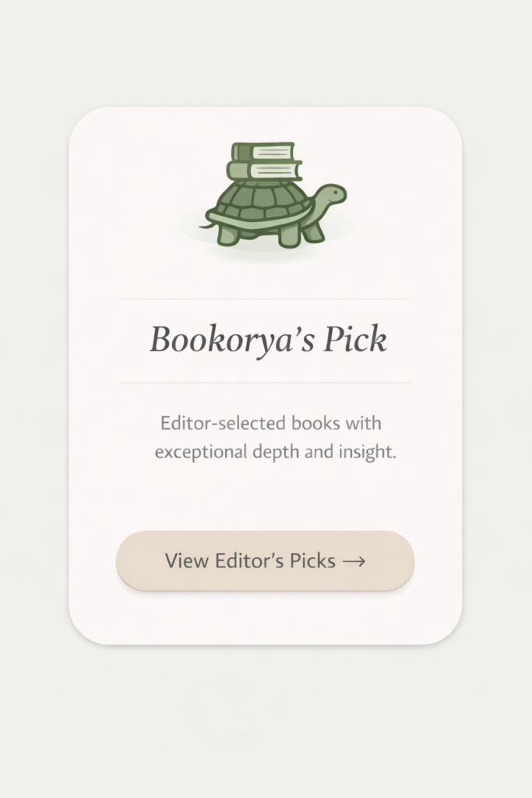Viewport: 532px width, 798px height.
Task: Click the word "Editor's" in the button
Action: click(272, 561)
